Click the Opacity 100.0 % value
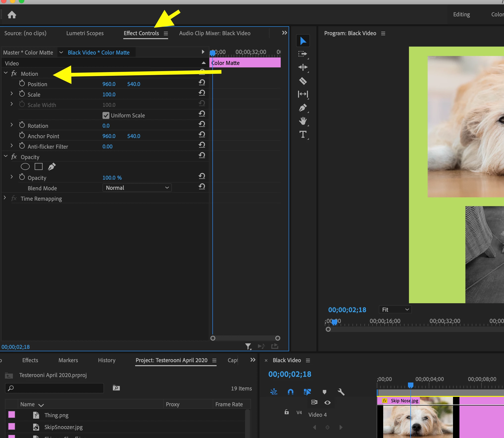This screenshot has width=504, height=438. pyautogui.click(x=112, y=178)
